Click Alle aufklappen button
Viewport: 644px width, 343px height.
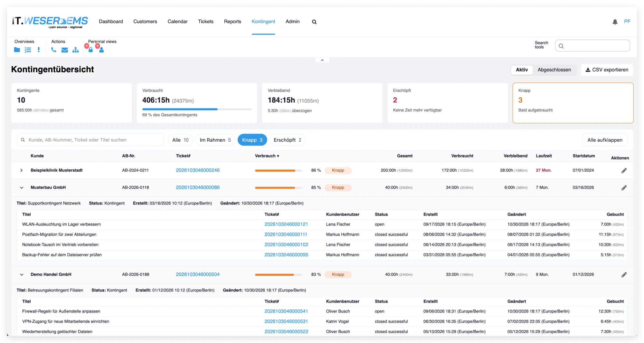[x=605, y=140]
